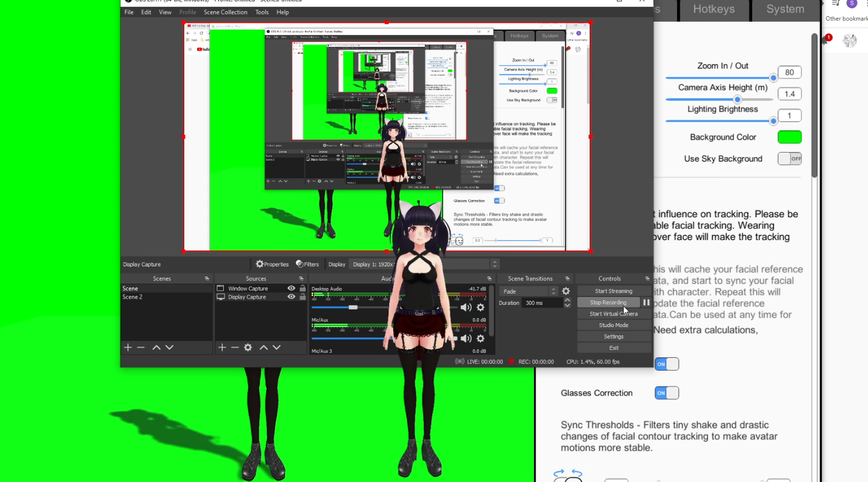Mute the Desktop Audio speaker icon

click(x=465, y=308)
